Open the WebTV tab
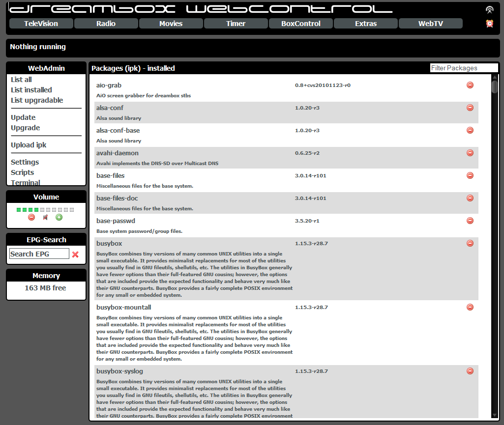Screen dimensions: 504x425 (431, 24)
